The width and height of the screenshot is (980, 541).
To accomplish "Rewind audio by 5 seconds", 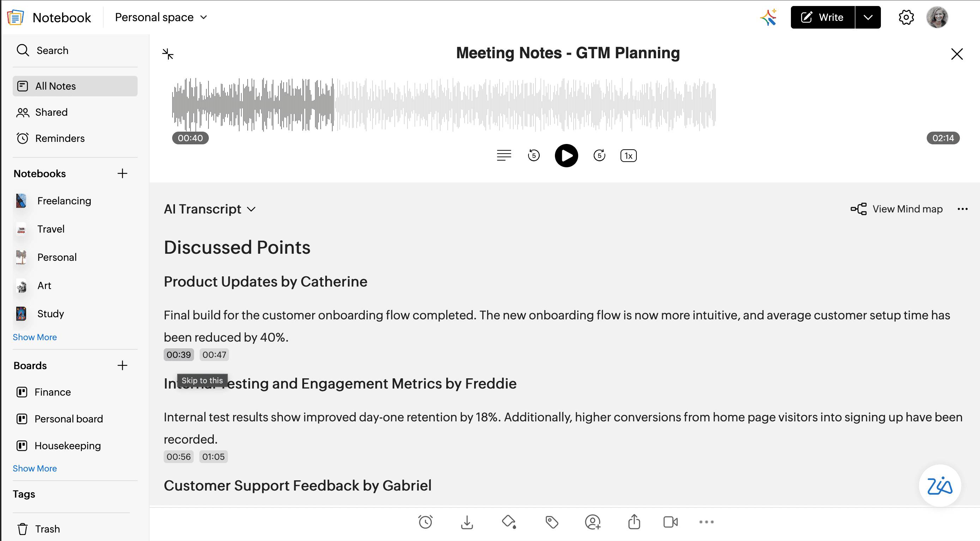I will point(534,156).
